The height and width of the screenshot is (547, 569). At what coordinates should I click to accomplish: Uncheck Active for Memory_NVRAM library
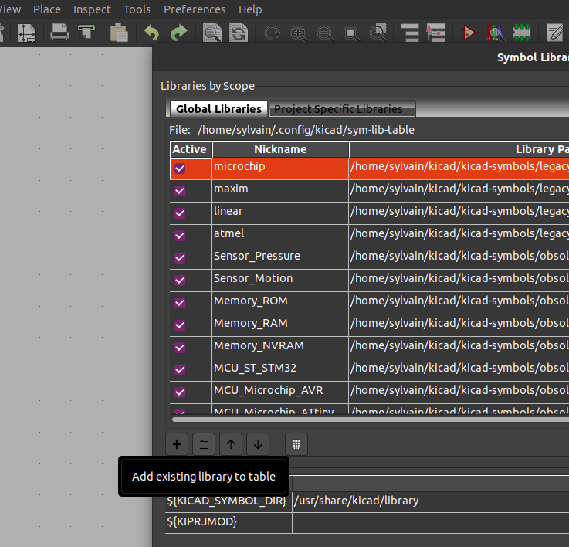tap(180, 348)
